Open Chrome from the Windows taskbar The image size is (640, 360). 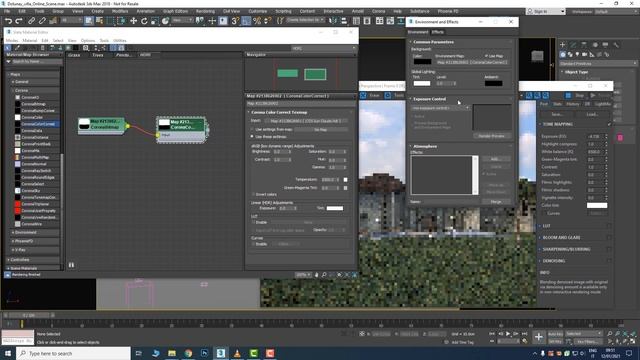pyautogui.click(x=188, y=353)
